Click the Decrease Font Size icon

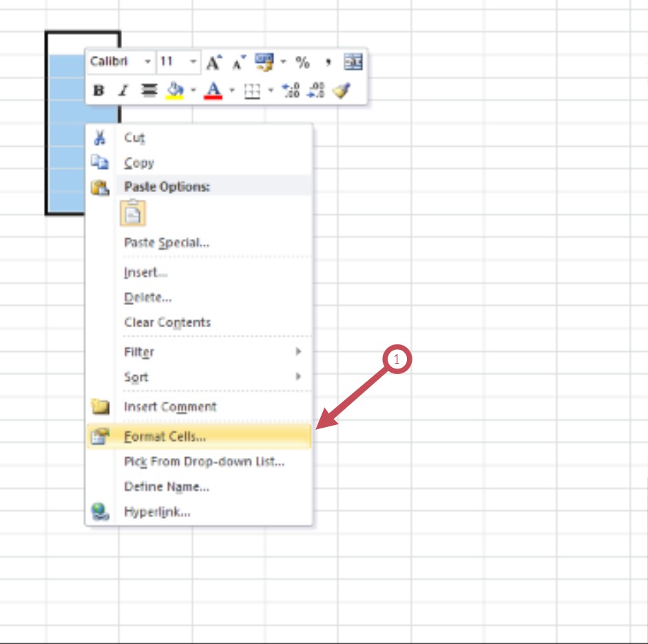tap(238, 63)
